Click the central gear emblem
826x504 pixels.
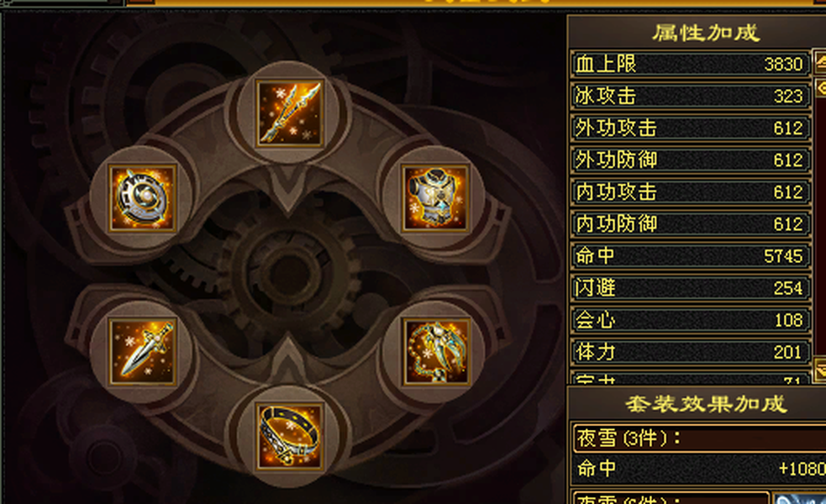point(289,275)
